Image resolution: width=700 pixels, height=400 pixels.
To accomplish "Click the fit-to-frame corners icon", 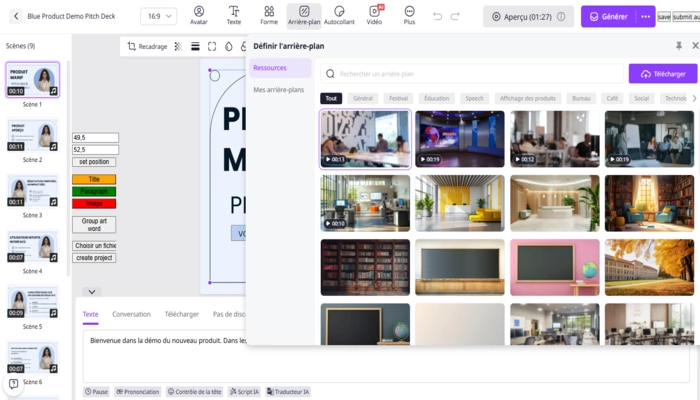I will [212, 46].
